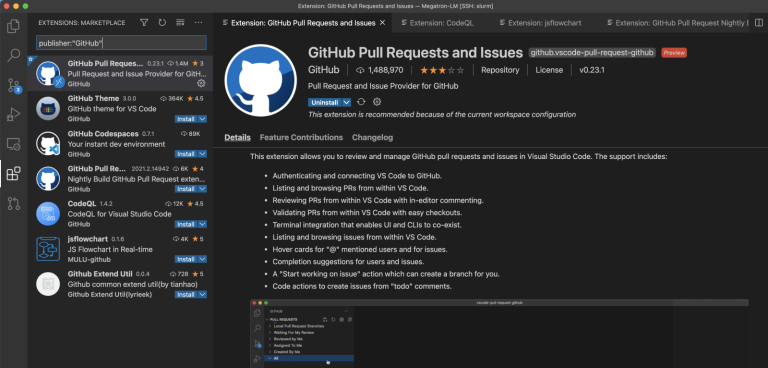
Task: Clear extensions search results icon
Action: 180,23
